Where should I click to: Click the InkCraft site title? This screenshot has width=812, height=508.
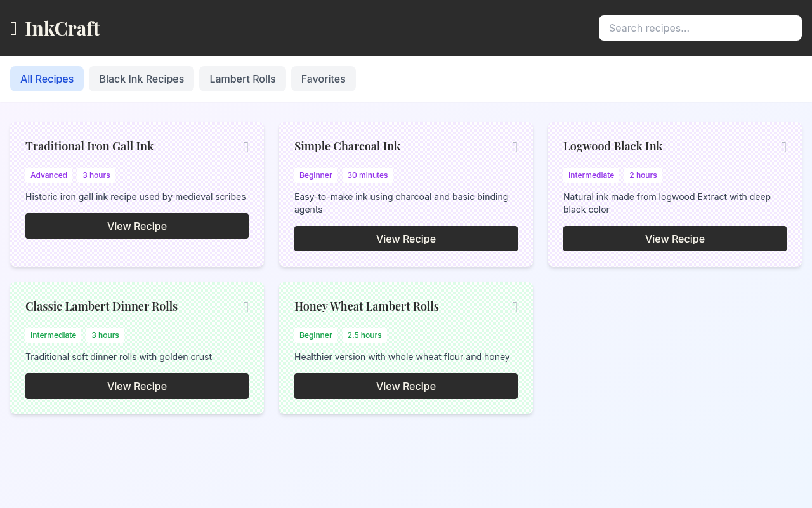pyautogui.click(x=62, y=29)
